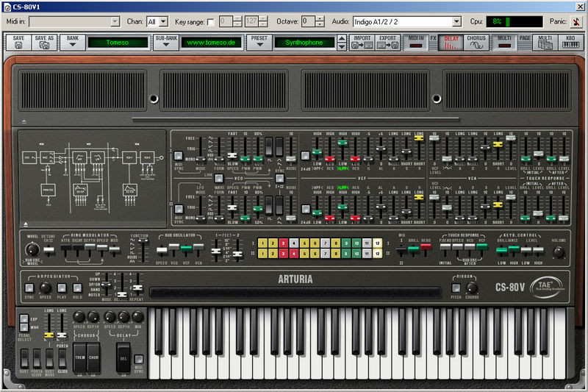Flip the DEL delay rocker switch
This screenshot has width=588, height=392.
pos(123,358)
